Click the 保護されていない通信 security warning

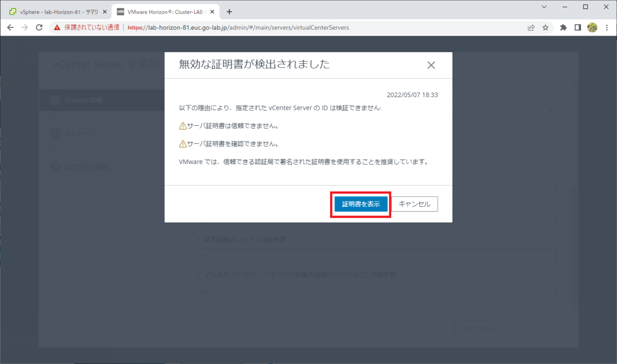click(86, 28)
